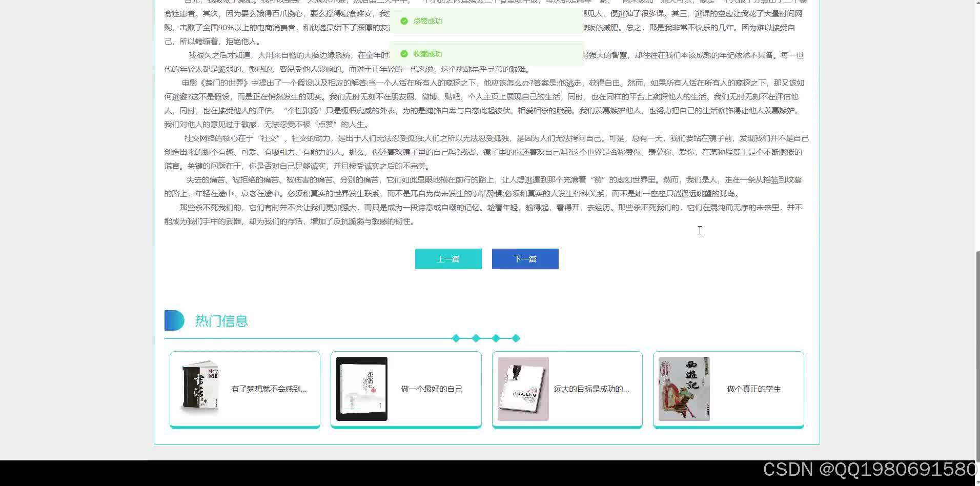Click the green check icon on 点赞成功 toast
This screenshot has width=980, height=486.
tap(404, 21)
